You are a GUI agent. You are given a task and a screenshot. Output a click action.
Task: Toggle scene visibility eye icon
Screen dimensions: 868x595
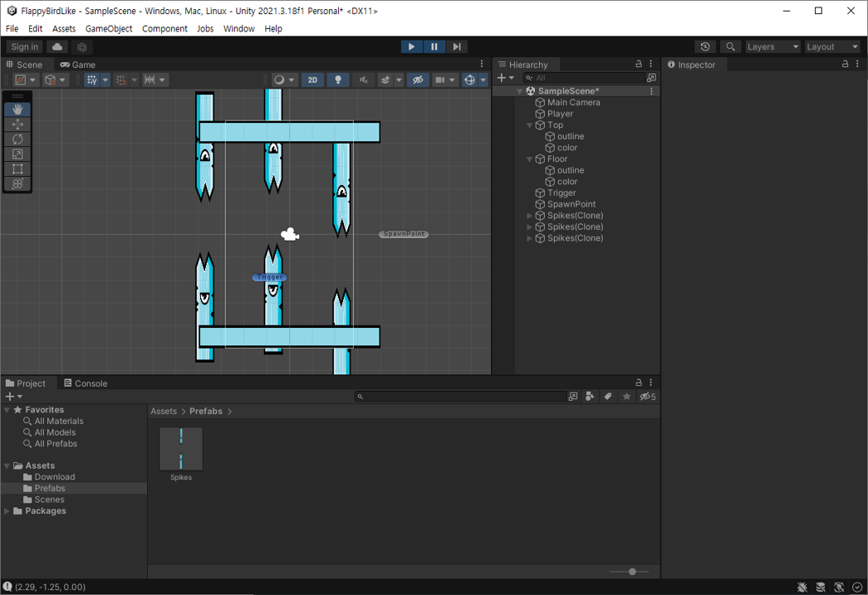click(418, 79)
